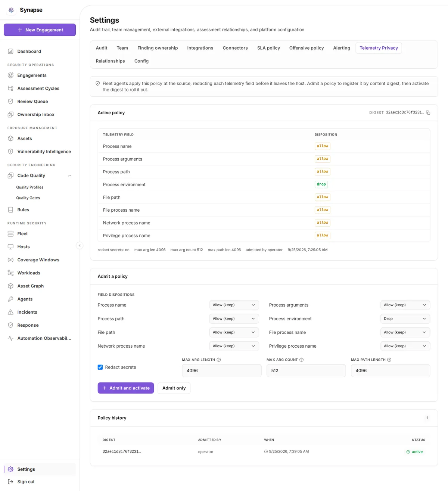Screen dimensions: 448x491
Task: Click the Rules book icon
Action: click(10, 210)
